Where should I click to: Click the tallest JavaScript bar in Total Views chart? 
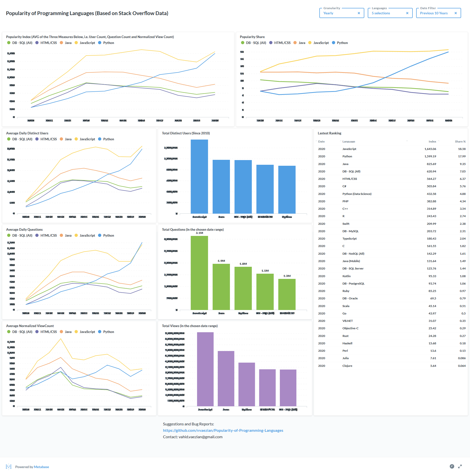tap(205, 369)
